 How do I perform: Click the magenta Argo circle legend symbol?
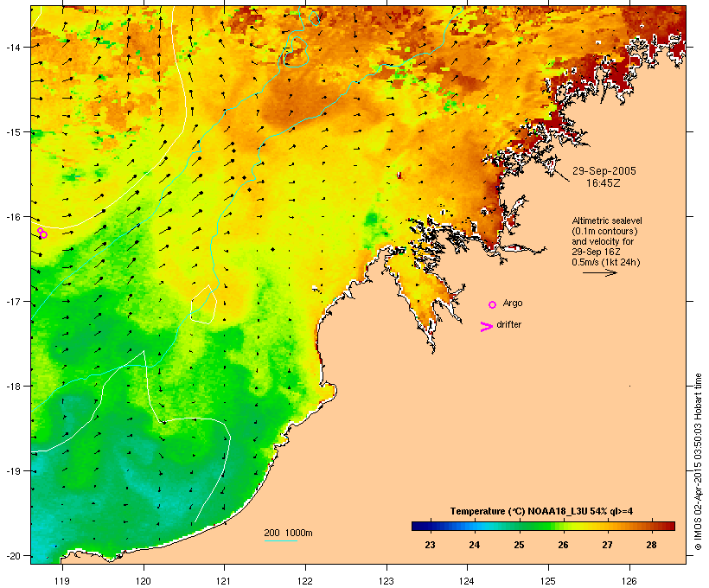tap(493, 304)
